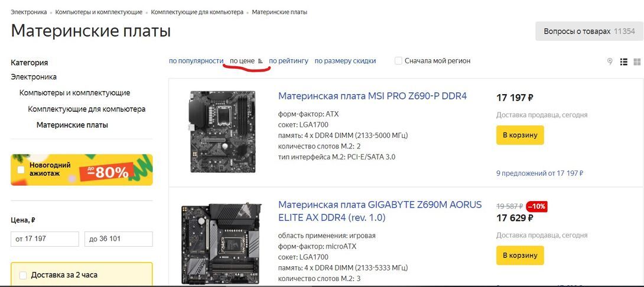Open MSI PRO Z690-P product image

(222, 131)
